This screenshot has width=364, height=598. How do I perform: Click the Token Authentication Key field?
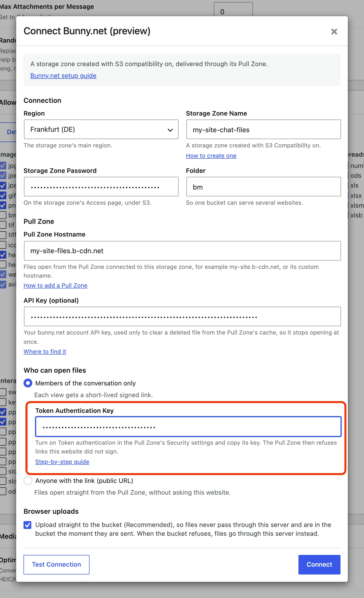coord(188,427)
